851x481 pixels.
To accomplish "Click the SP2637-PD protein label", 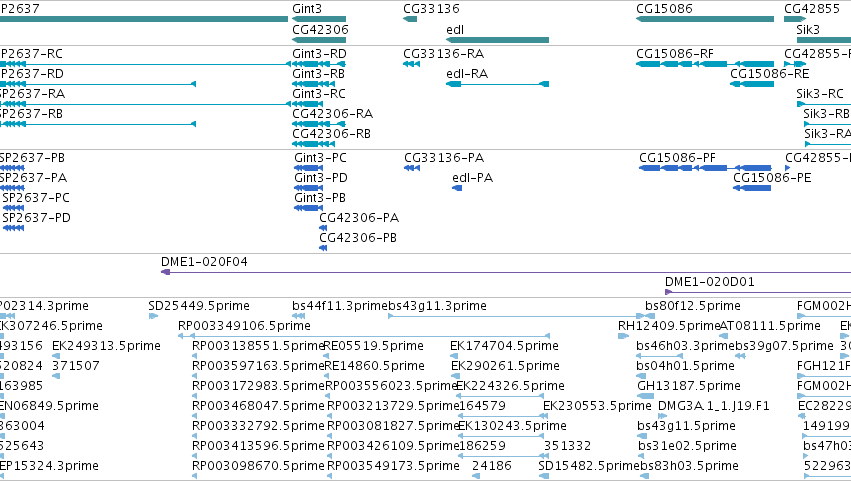I will click(x=36, y=218).
